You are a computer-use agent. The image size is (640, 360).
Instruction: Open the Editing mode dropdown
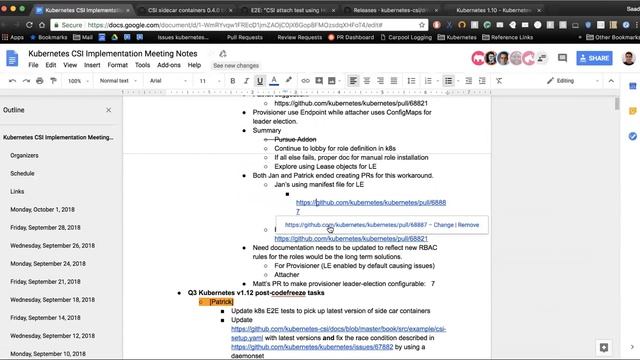[x=573, y=81]
